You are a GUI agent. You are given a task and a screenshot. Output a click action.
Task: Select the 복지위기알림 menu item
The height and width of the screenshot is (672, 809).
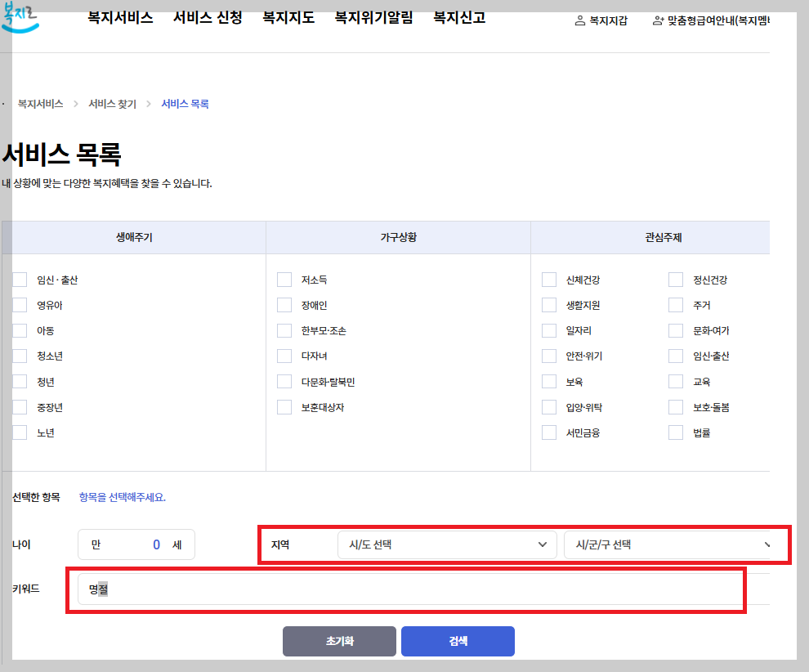tap(373, 18)
